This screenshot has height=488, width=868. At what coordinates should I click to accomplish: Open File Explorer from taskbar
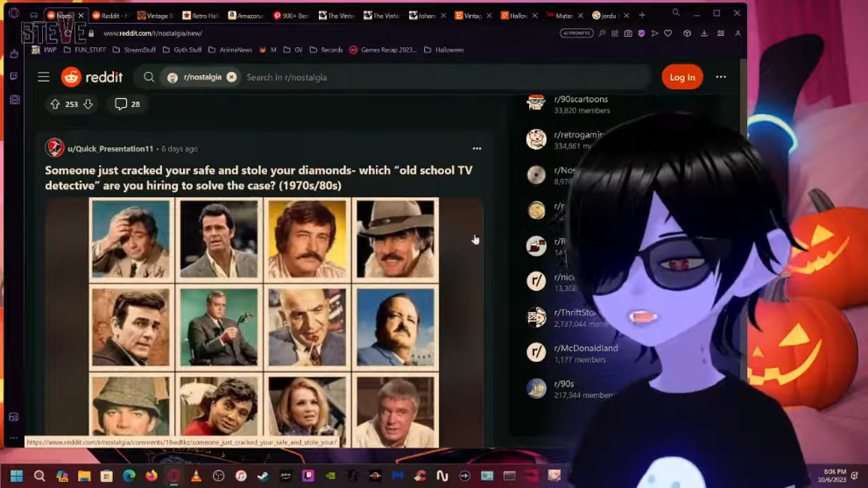[84, 476]
